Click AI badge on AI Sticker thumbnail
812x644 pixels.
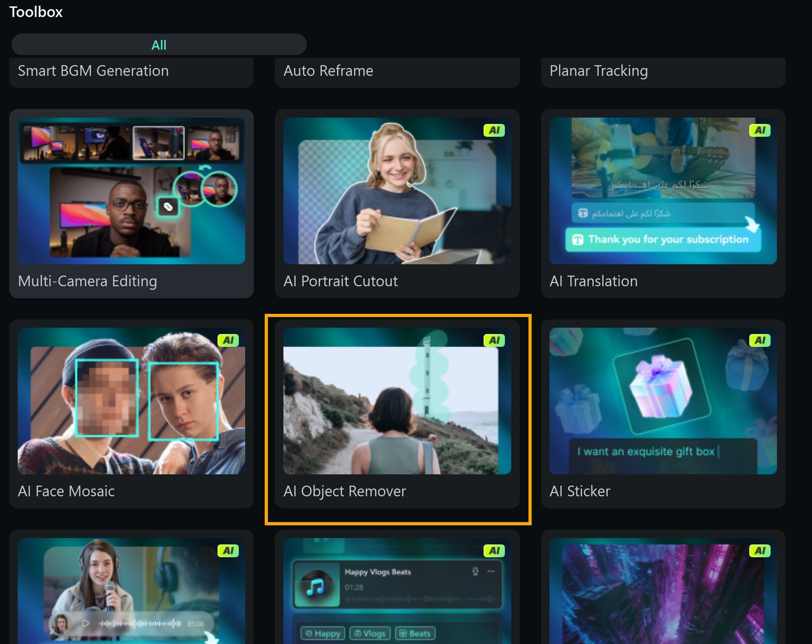point(759,340)
